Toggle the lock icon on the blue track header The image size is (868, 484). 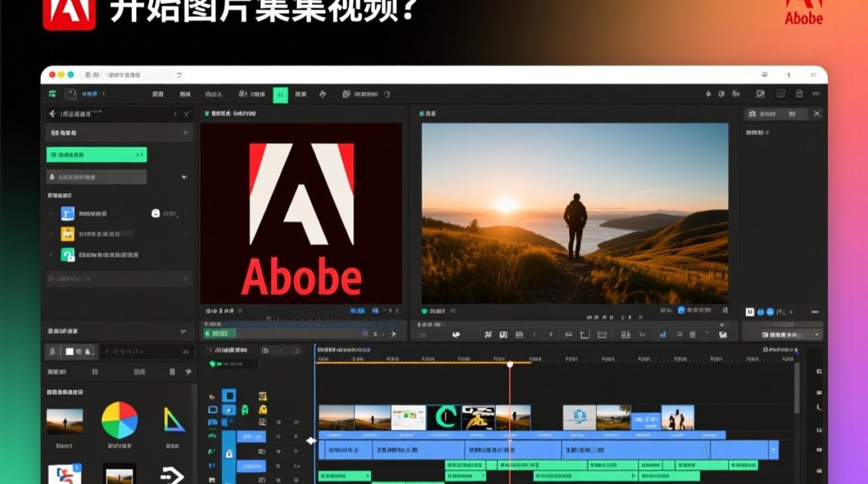[229, 454]
